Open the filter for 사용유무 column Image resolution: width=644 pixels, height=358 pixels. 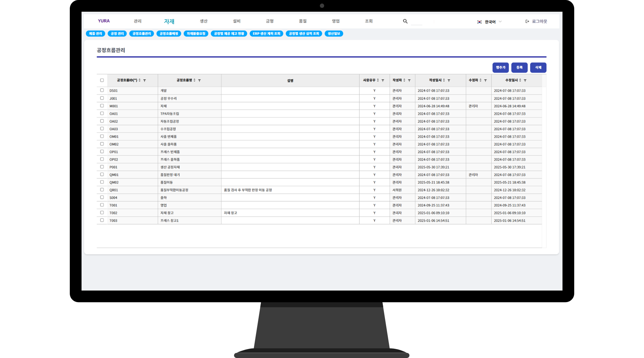pos(383,81)
